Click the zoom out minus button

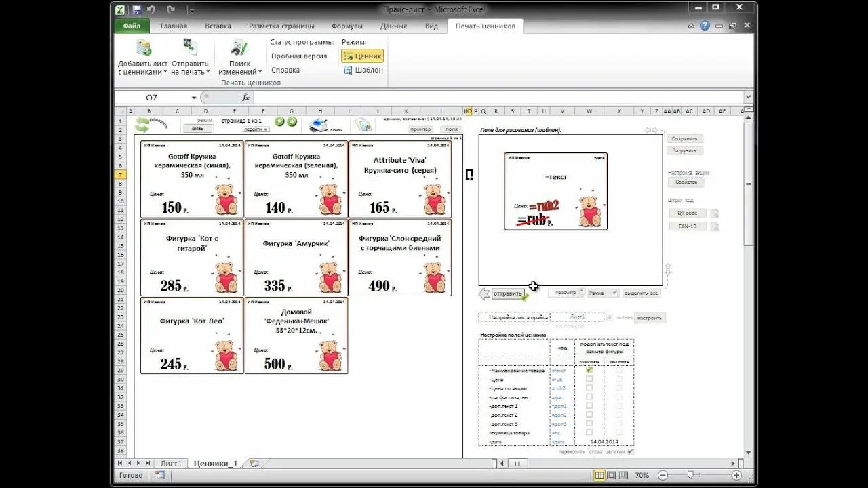point(663,475)
